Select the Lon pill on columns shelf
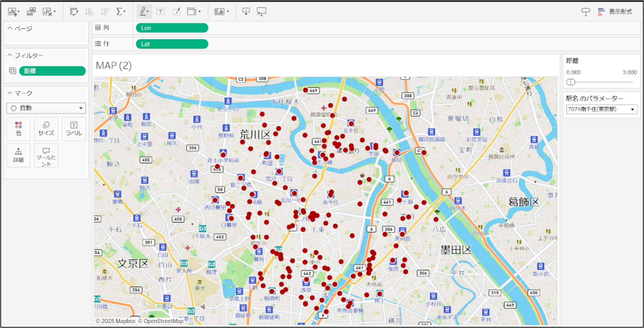 click(172, 28)
